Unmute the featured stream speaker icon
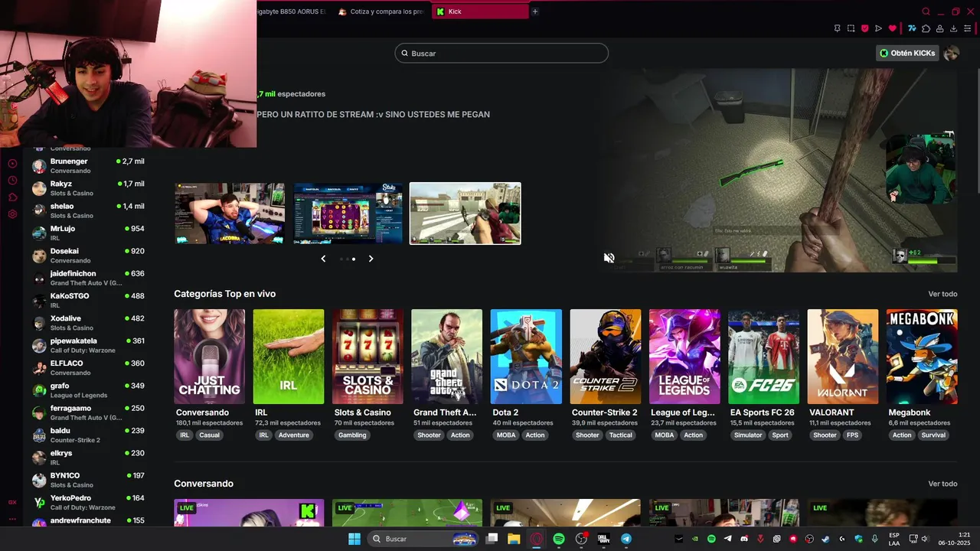The width and height of the screenshot is (980, 551). 609,258
